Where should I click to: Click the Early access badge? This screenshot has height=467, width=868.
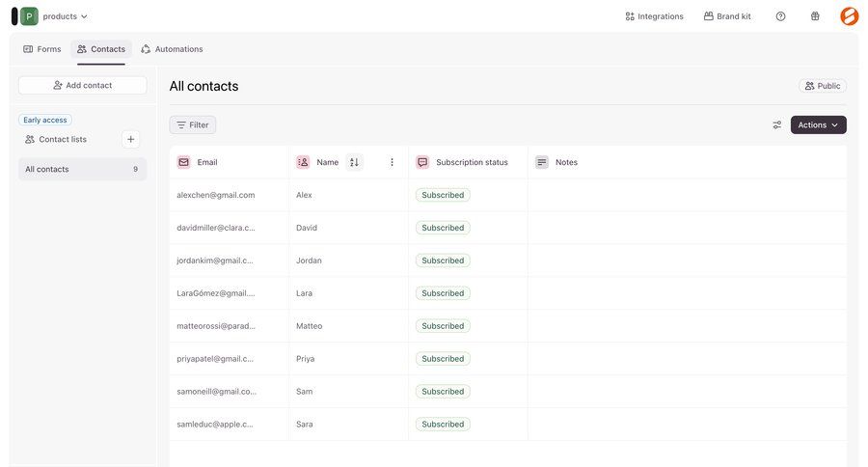coord(44,120)
